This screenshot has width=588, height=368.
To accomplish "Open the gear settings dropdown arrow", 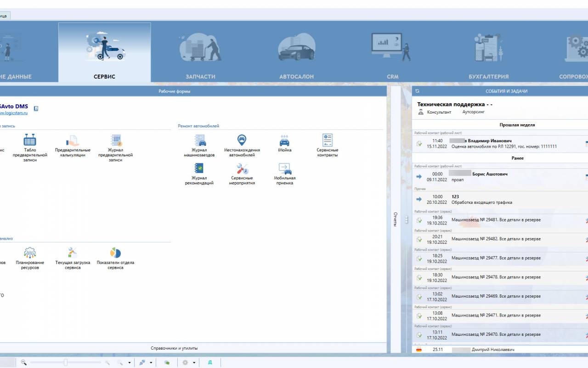I will tap(194, 362).
